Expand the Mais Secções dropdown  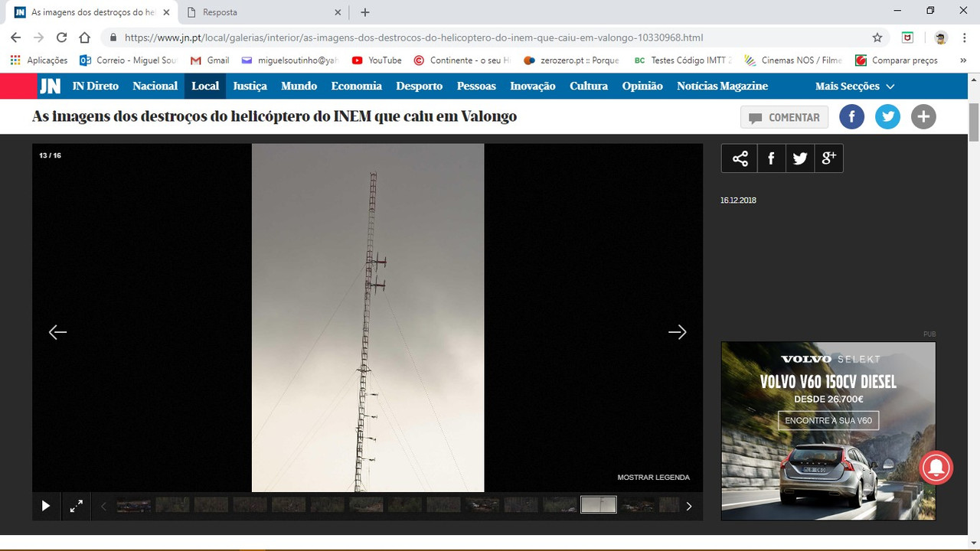click(x=854, y=86)
